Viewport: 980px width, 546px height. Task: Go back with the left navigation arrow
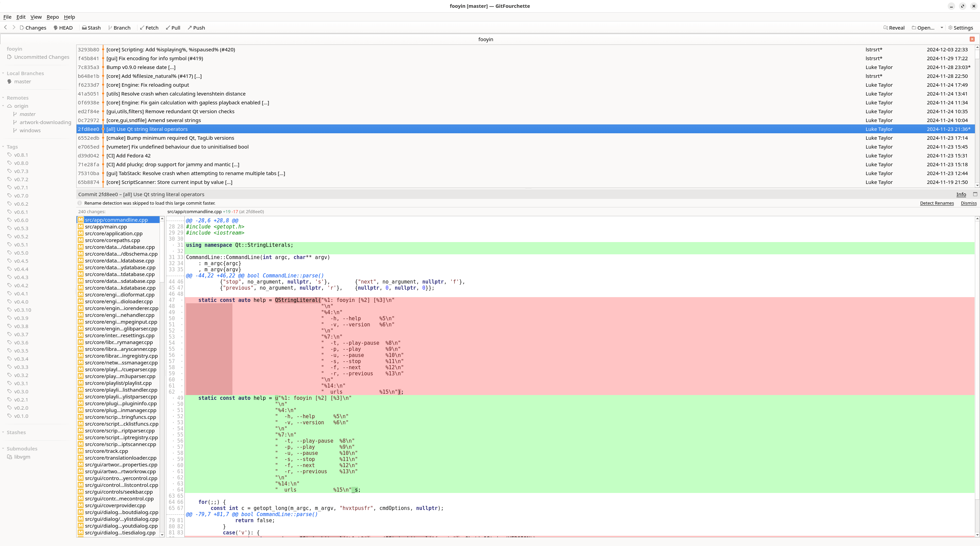coord(6,28)
